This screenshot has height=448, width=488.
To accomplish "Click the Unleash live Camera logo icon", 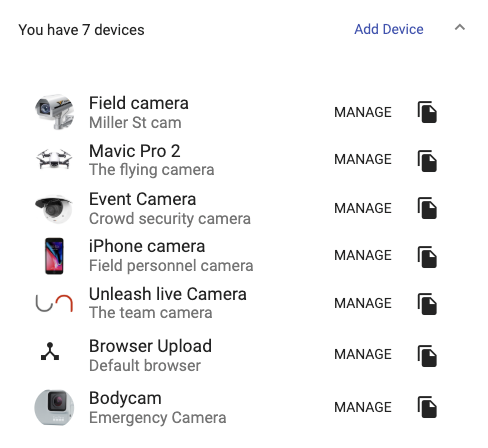I will click(54, 303).
